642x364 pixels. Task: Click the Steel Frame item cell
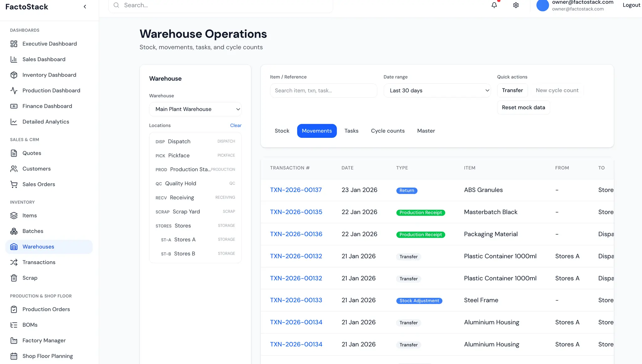click(481, 300)
